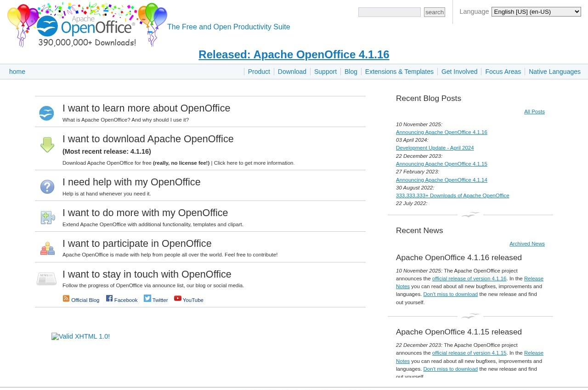
Task: Open Announcing Apache OpenOffice 4.1.14 blog post
Action: pos(441,180)
